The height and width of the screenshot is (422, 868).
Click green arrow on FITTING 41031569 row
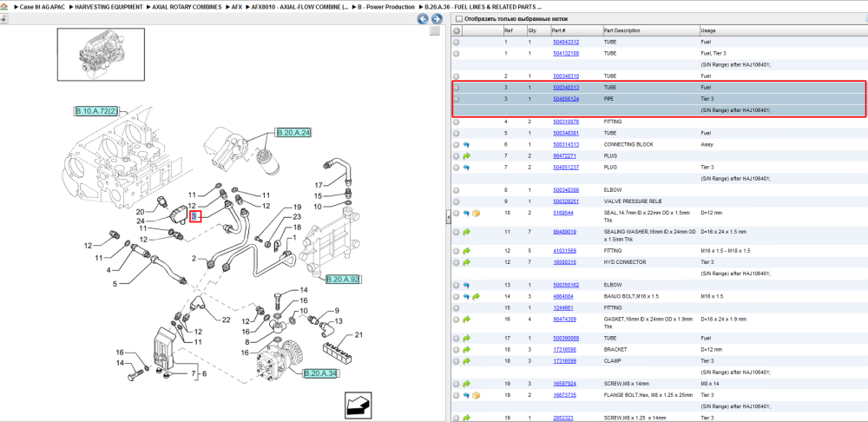pyautogui.click(x=466, y=251)
